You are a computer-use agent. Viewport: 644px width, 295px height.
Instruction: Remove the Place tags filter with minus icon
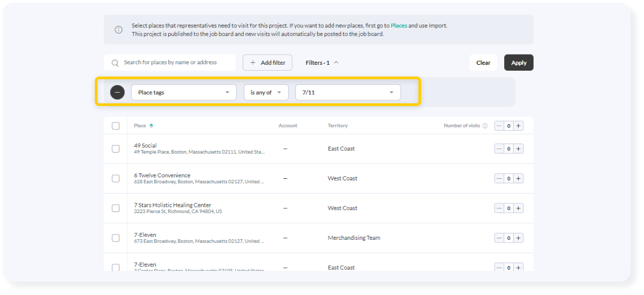[117, 92]
